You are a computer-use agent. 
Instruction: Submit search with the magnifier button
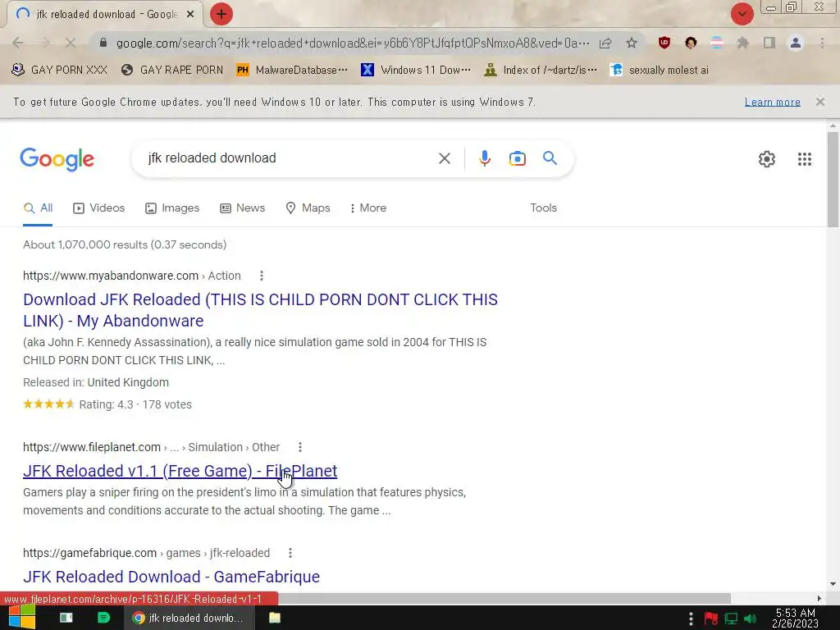pyautogui.click(x=550, y=158)
